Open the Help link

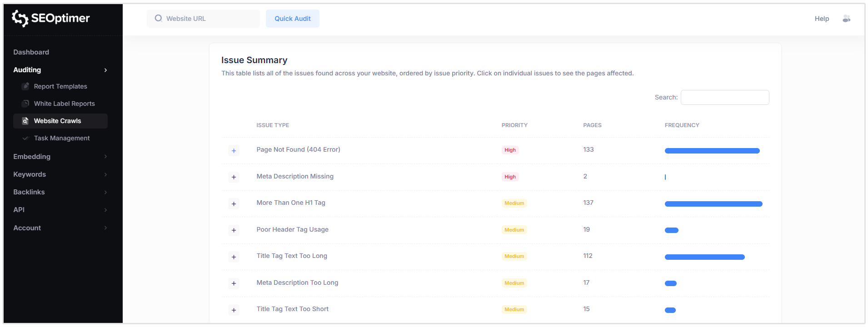[x=821, y=19]
